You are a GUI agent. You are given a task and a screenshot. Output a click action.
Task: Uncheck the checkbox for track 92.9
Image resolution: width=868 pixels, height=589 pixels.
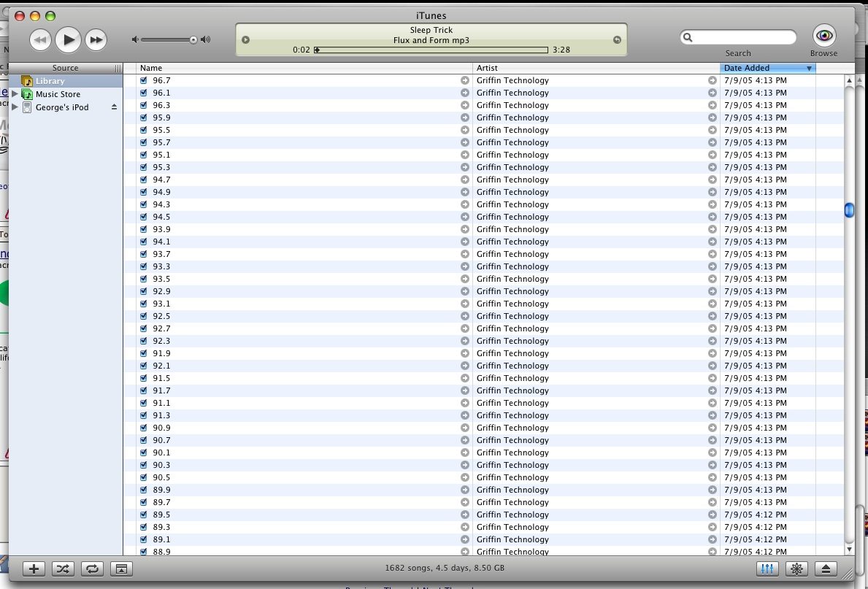click(144, 291)
